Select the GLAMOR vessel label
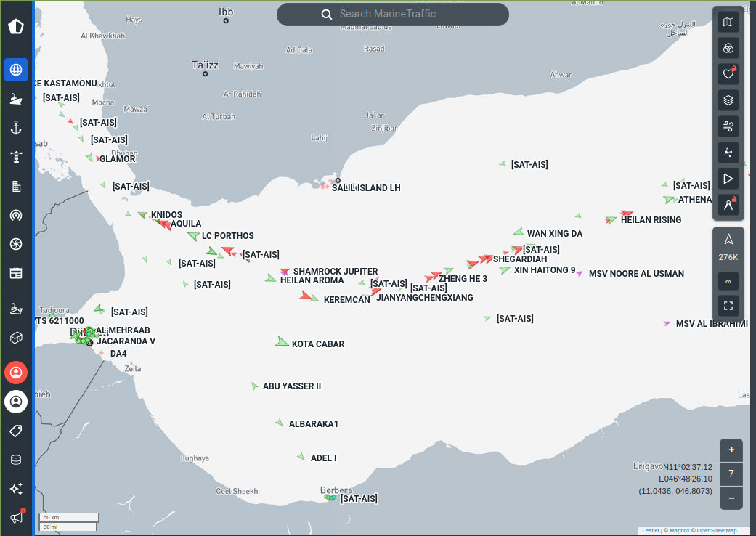 click(117, 159)
